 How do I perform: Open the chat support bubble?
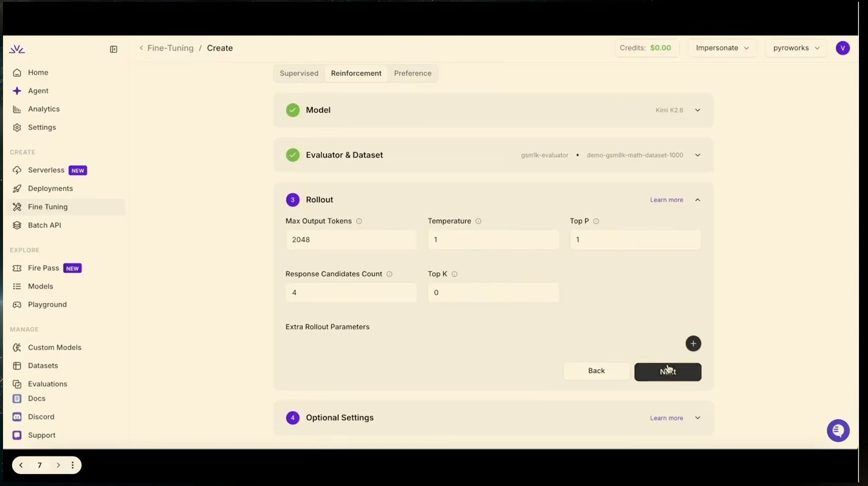(x=838, y=431)
